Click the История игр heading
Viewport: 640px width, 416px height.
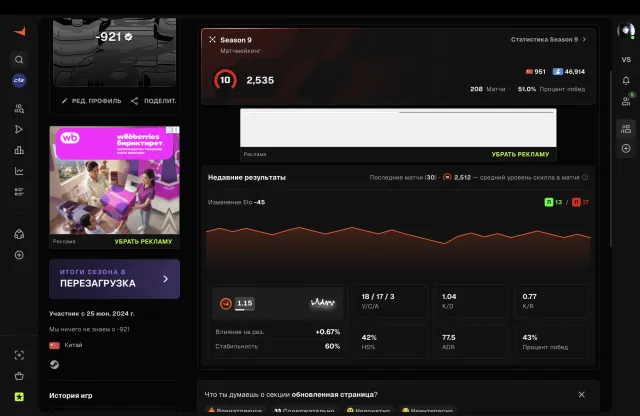point(71,396)
